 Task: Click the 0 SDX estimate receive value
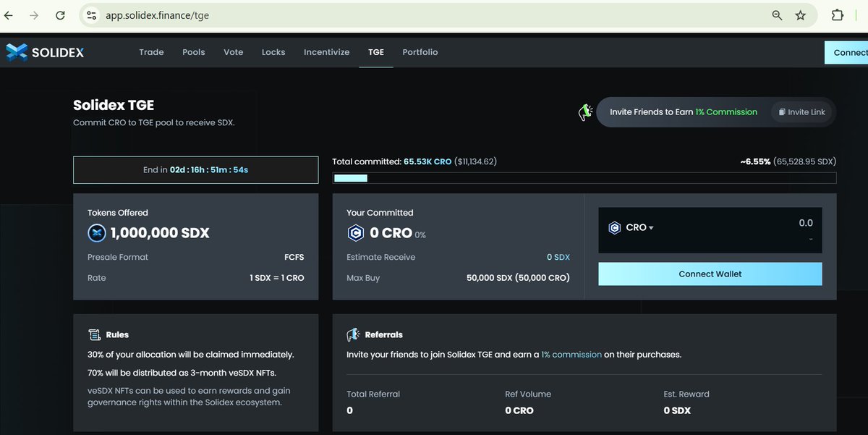(x=558, y=257)
